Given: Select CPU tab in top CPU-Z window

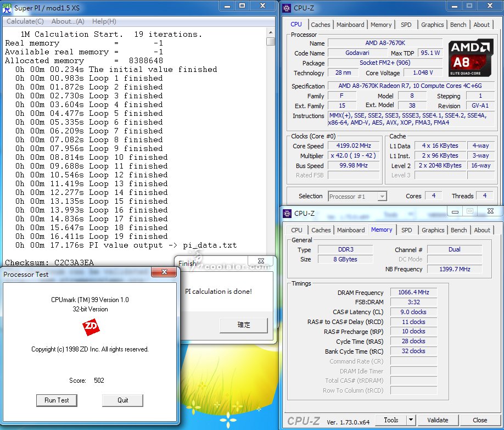Looking at the screenshot, I should [x=296, y=25].
